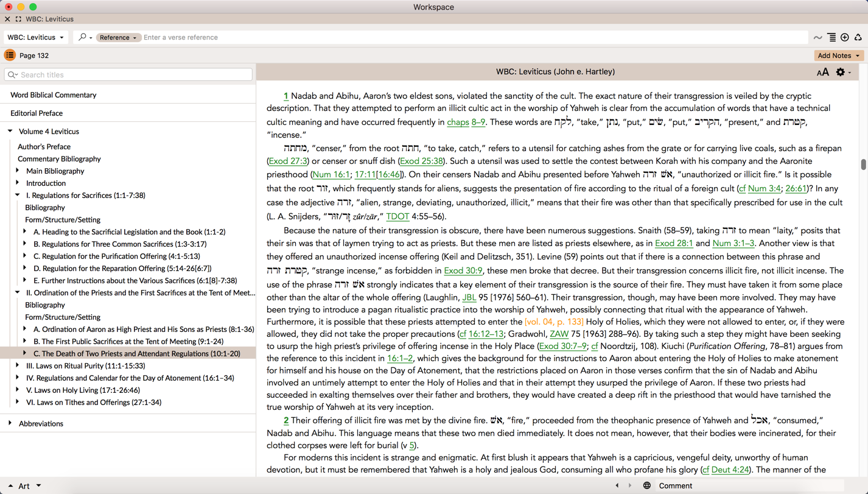Click the fullscreen expand pane icon
The image size is (868, 494).
click(18, 19)
